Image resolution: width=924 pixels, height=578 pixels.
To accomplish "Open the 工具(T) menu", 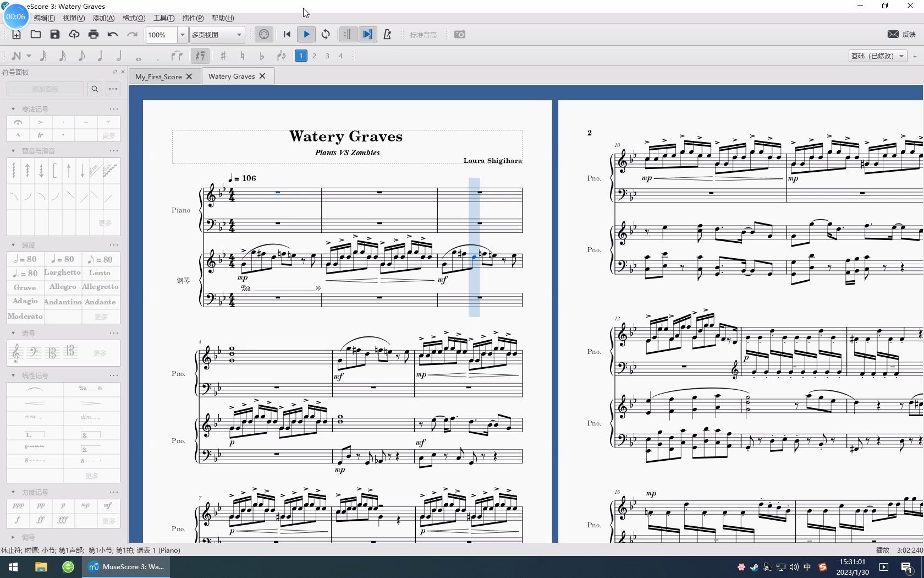I will point(164,18).
